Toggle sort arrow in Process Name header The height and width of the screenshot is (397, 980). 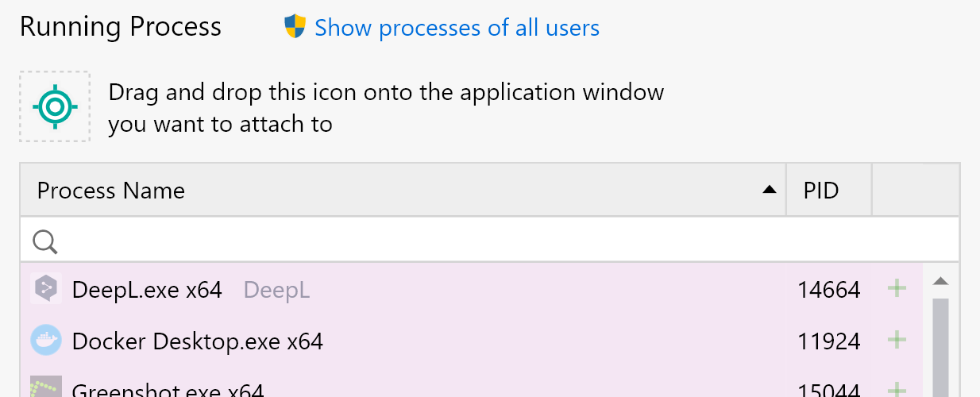pos(768,190)
